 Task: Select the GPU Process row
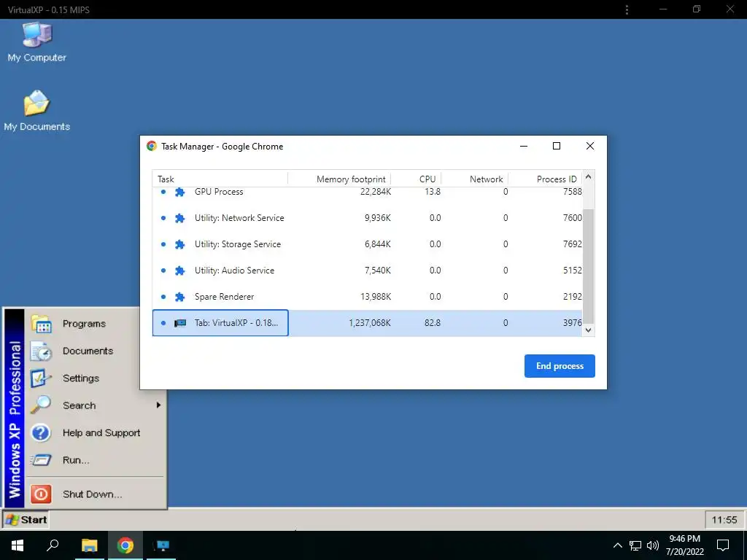[368, 192]
